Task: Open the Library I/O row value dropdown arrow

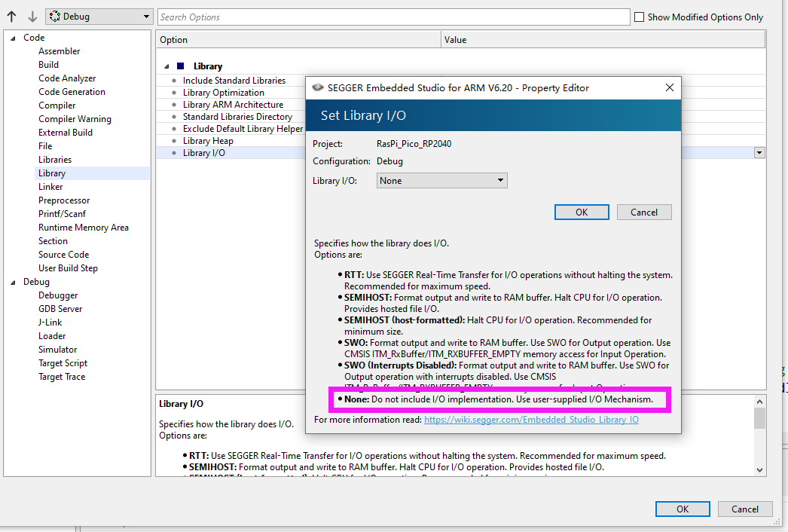Action: pyautogui.click(x=759, y=153)
